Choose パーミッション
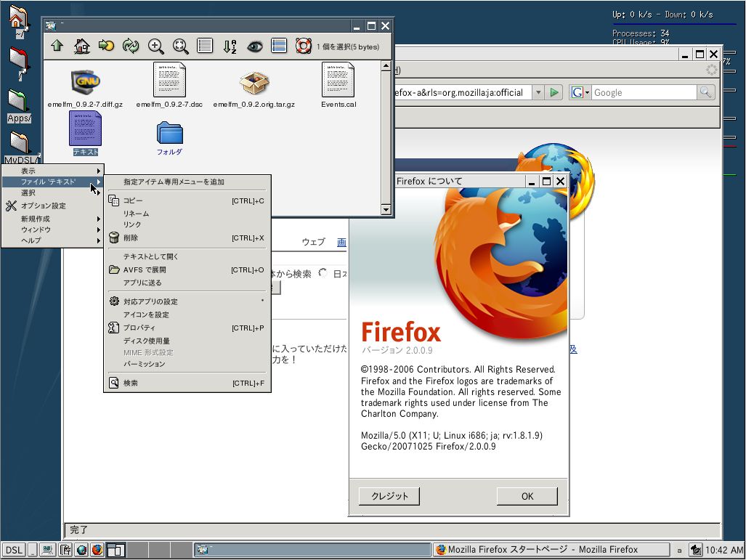Screen dimensions: 746x560 click(x=187, y=364)
